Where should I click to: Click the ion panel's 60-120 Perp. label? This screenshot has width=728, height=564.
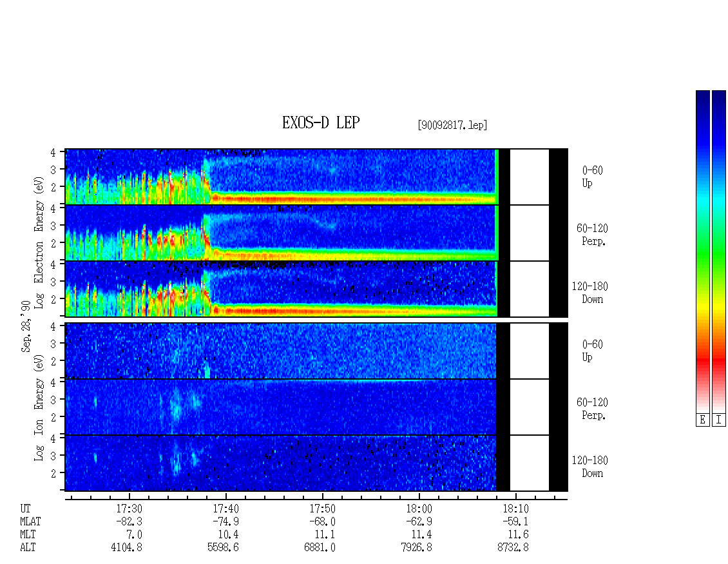click(x=593, y=409)
